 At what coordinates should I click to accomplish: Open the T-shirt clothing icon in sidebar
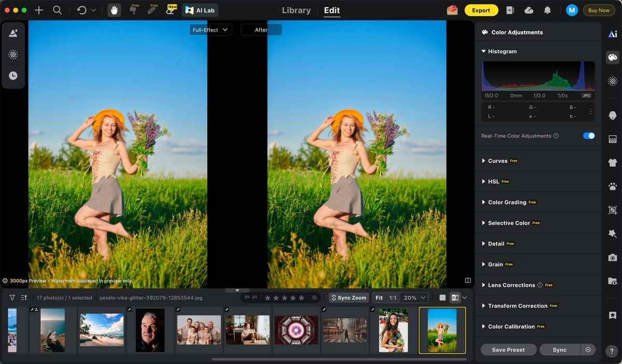click(613, 163)
